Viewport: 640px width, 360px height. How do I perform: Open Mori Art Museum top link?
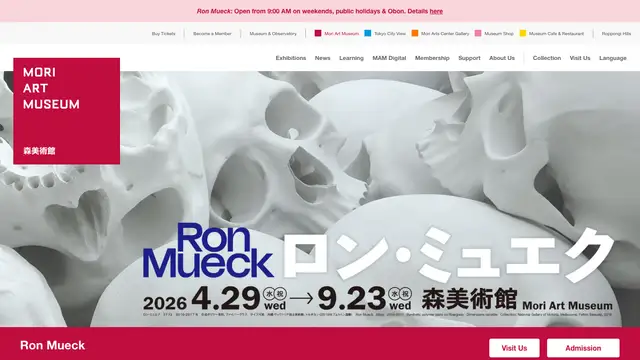(x=342, y=34)
